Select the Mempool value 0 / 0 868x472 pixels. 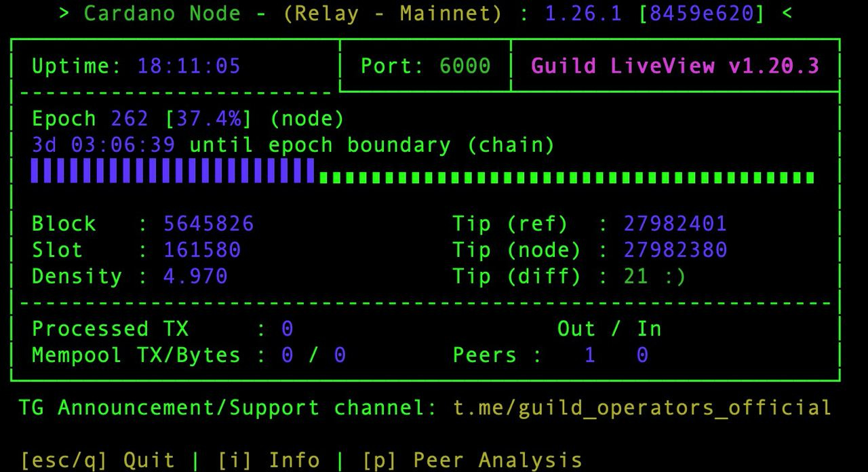[x=314, y=355]
